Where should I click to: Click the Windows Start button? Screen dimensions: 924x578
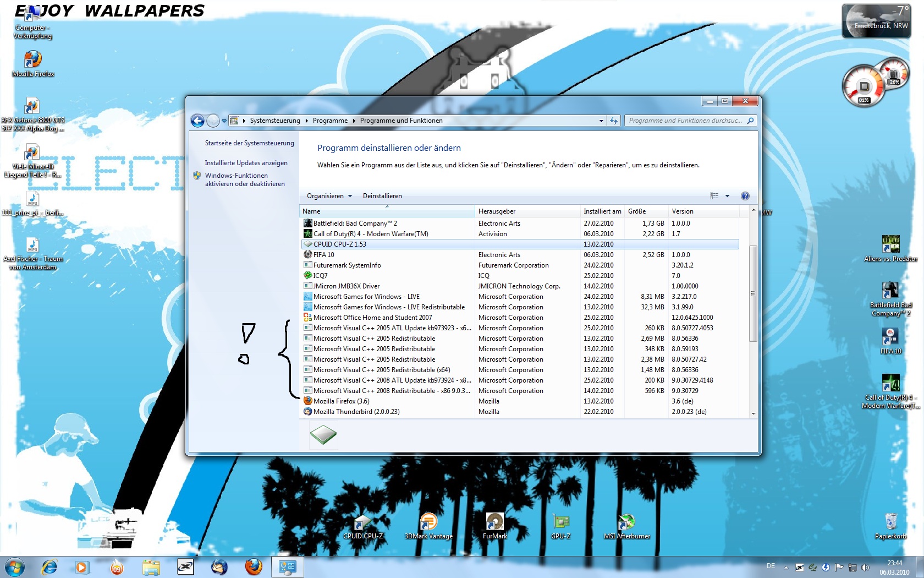point(15,567)
